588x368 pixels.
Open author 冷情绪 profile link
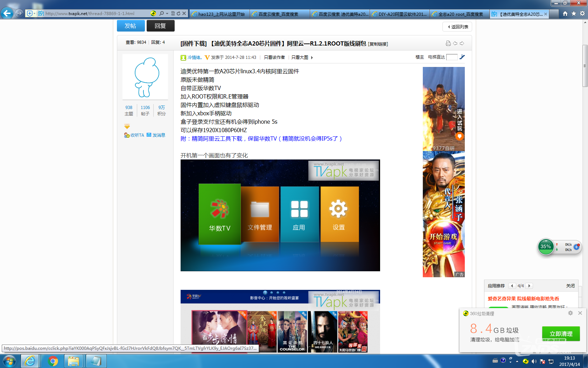195,57
